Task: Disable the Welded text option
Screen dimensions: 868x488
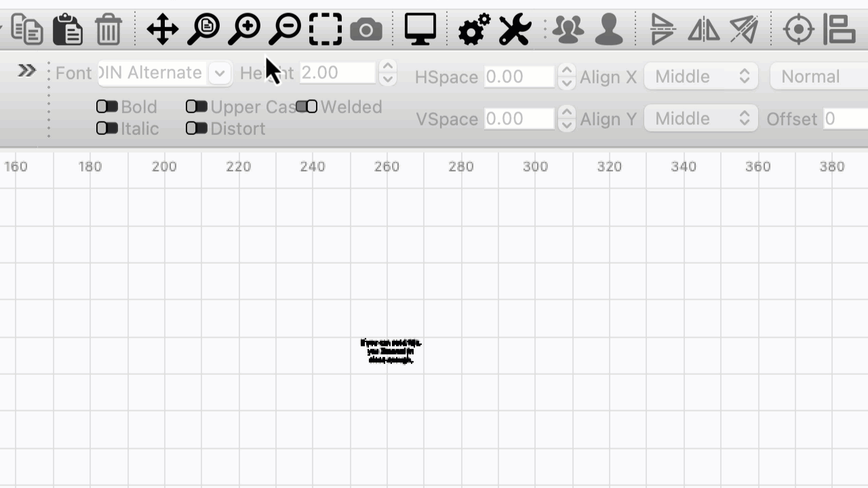Action: pyautogui.click(x=307, y=106)
